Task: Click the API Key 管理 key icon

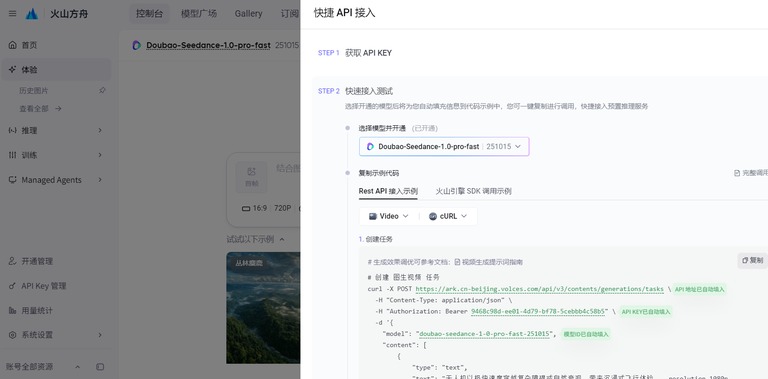Action: 13,286
